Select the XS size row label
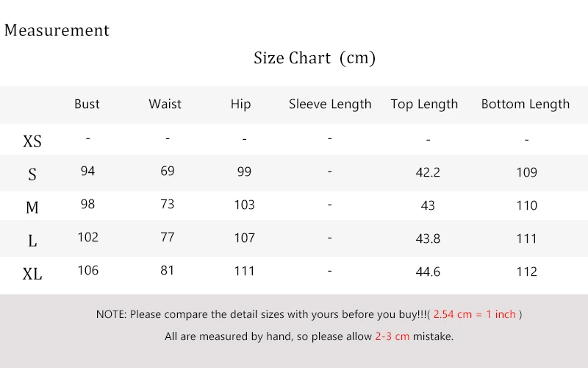588x368 pixels. click(x=32, y=141)
